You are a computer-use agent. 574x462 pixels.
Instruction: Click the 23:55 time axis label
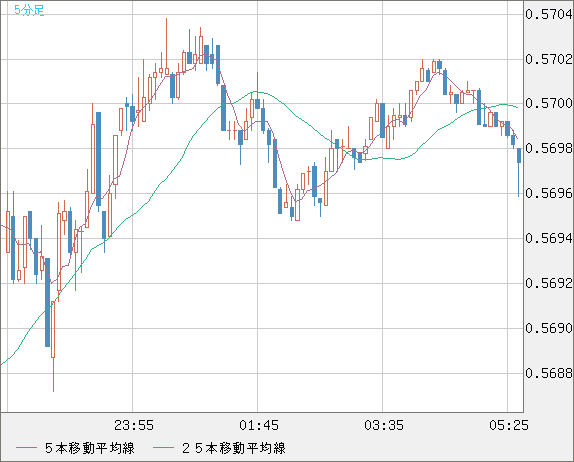pos(134,425)
